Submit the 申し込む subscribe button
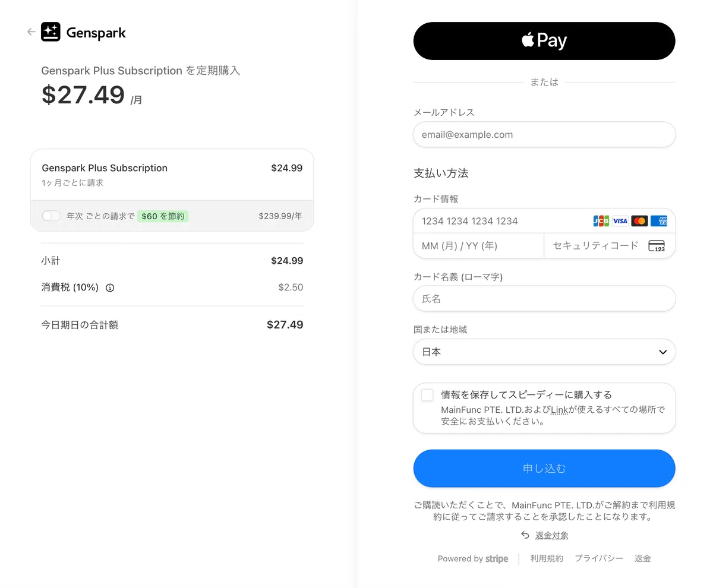The height and width of the screenshot is (588, 713). point(544,469)
